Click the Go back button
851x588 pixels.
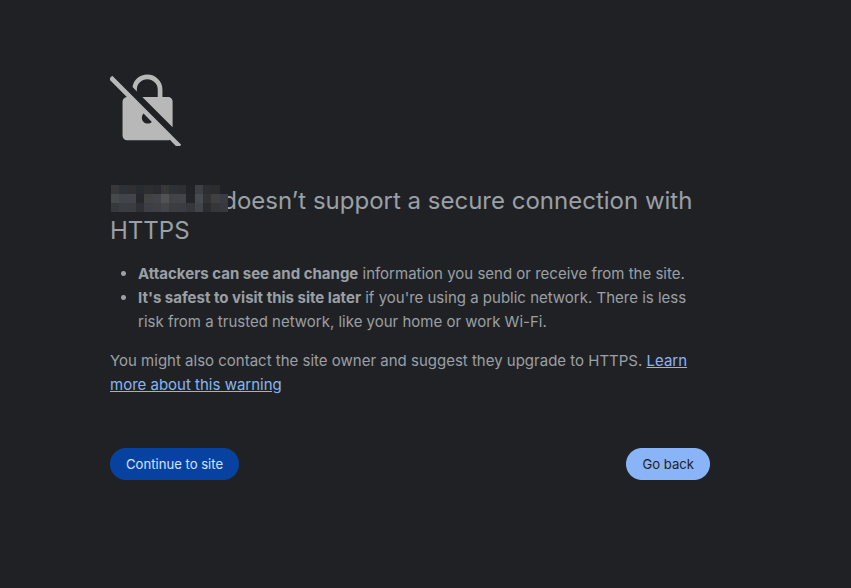[x=667, y=464]
